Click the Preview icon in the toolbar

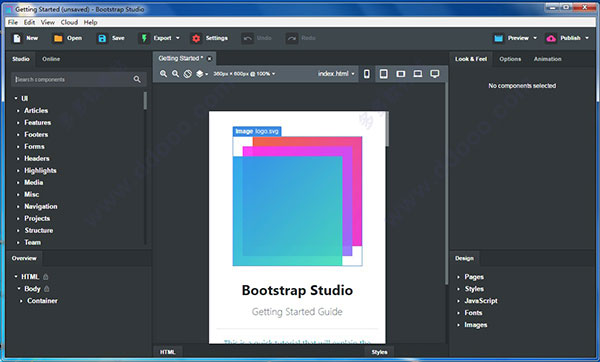498,38
